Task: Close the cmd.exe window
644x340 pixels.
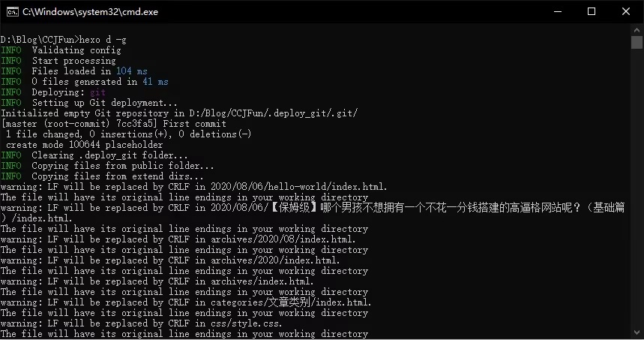Action: coord(626,12)
